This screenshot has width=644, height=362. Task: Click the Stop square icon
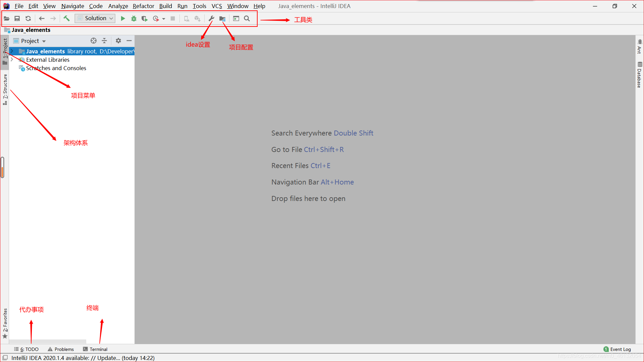173,18
